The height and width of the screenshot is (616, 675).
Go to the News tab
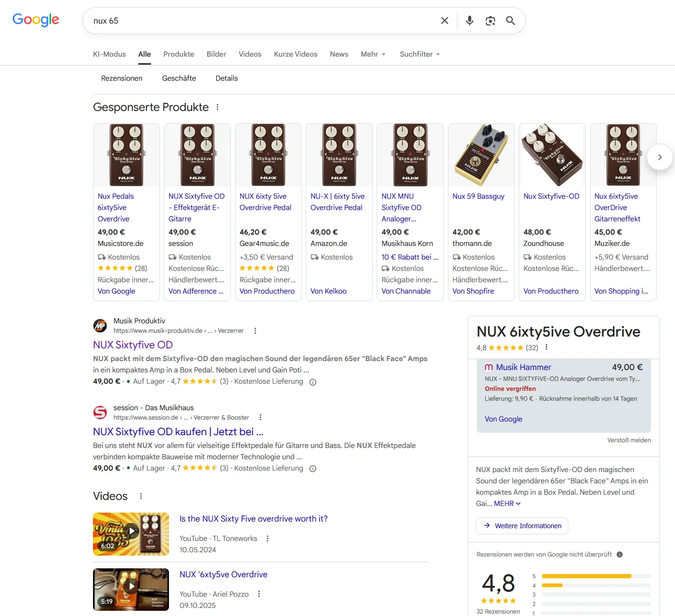point(339,54)
